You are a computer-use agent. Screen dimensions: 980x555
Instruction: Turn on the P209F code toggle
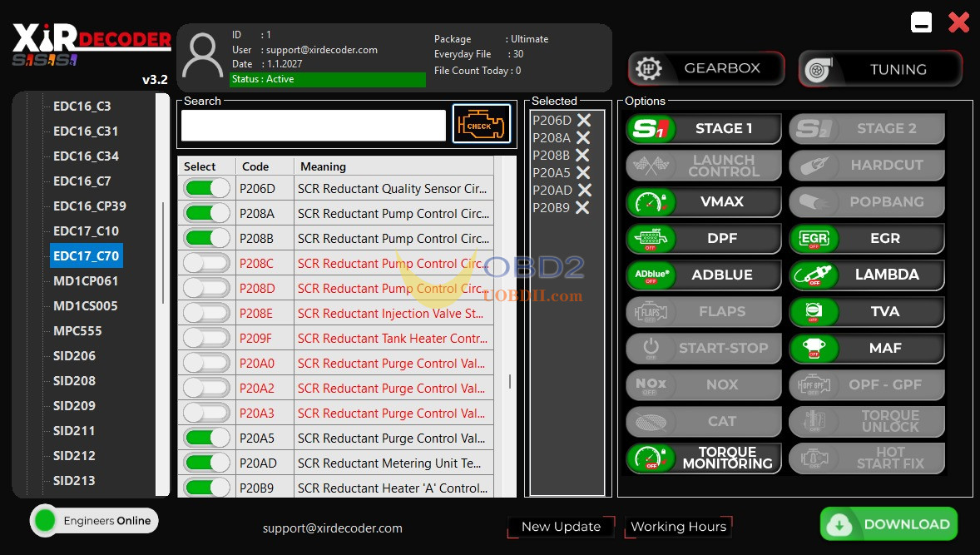coord(207,339)
